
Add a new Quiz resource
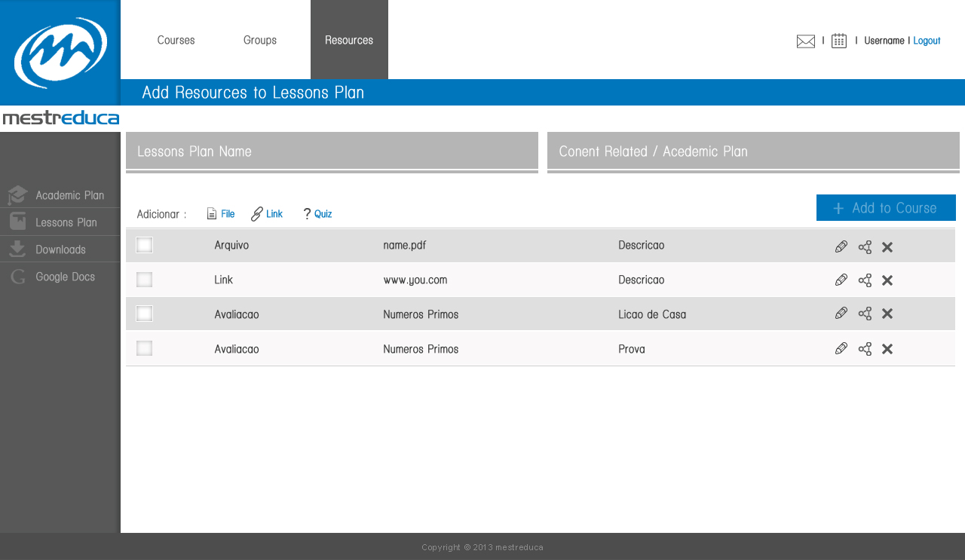(x=317, y=214)
